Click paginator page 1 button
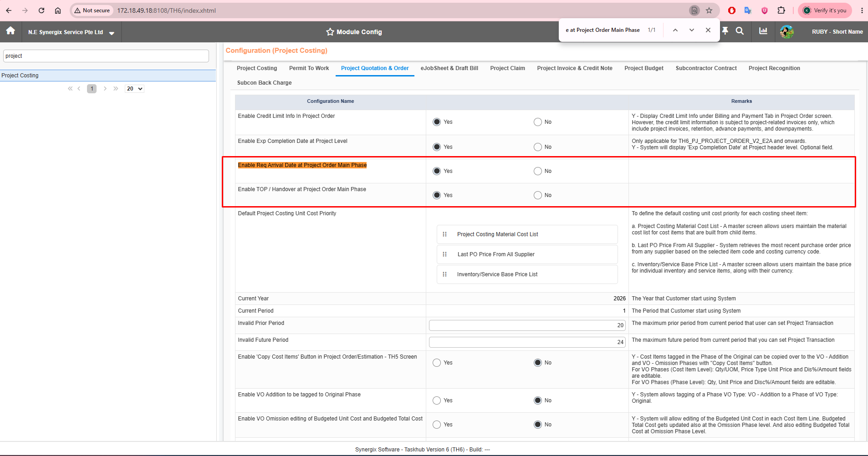Viewport: 868px width, 456px height. coord(92,89)
